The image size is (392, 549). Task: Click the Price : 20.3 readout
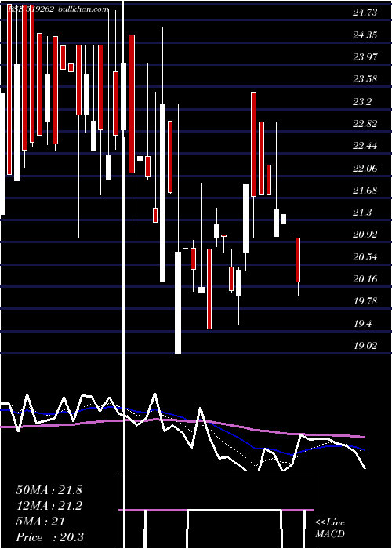[49, 537]
